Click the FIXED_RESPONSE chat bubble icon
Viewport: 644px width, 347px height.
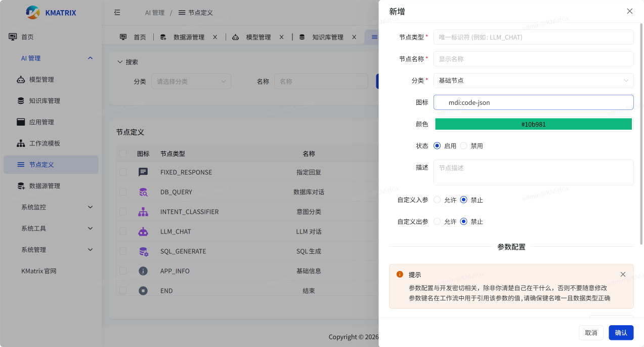(x=143, y=172)
